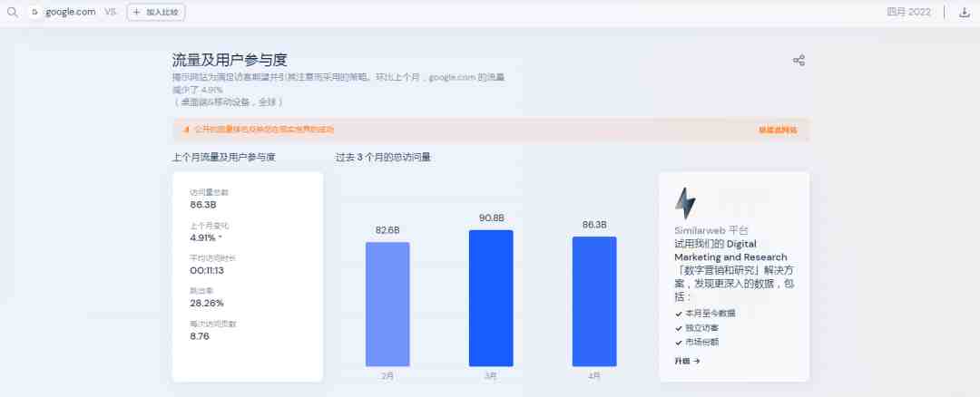Click the 00:11:13 visit duration value
980x397 pixels.
point(207,270)
